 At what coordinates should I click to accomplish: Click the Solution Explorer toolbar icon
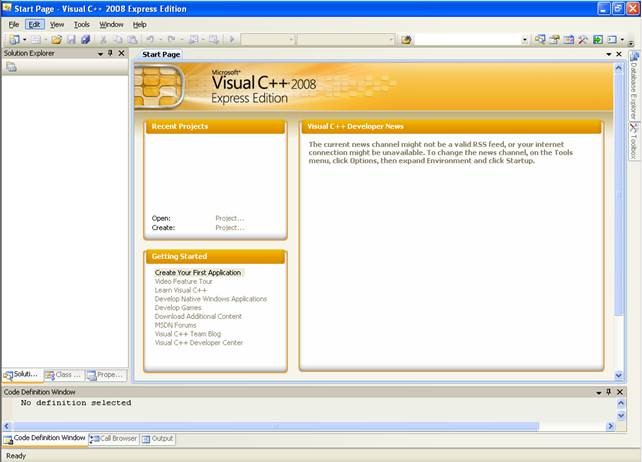(x=540, y=40)
